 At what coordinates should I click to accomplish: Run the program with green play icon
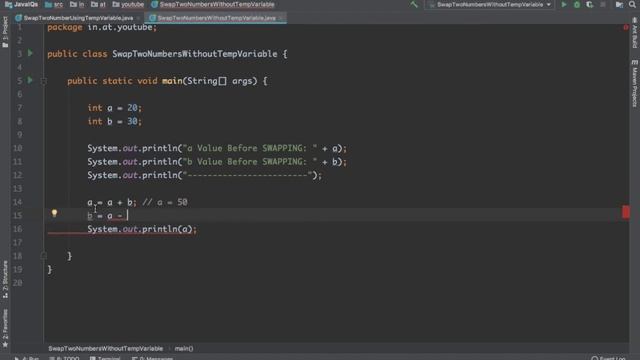[564, 4]
